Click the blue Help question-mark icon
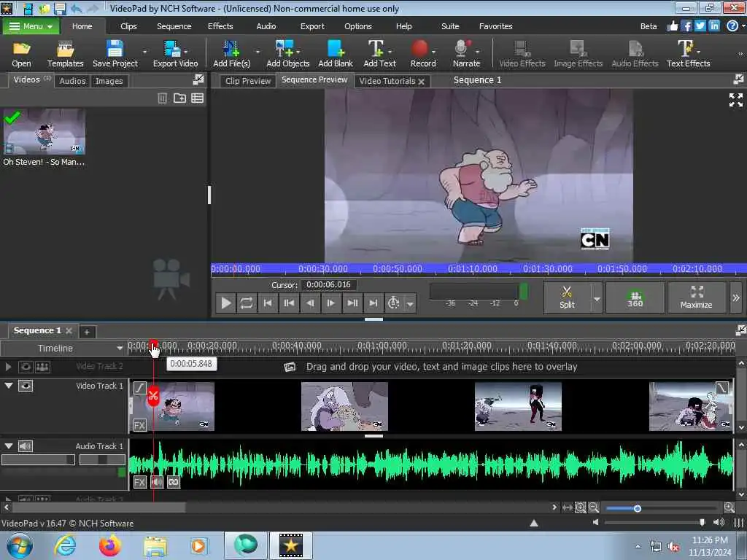747x560 pixels. 732,26
